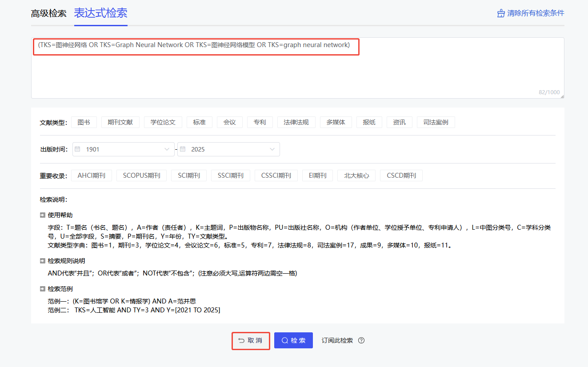Click the broom icon to clear all search conditions
Viewport: 588px width, 367px height.
click(500, 13)
